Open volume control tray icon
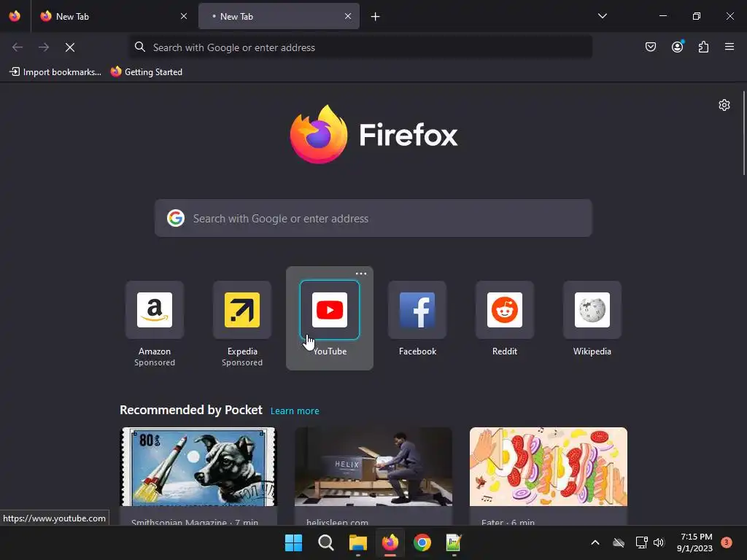 tap(659, 542)
